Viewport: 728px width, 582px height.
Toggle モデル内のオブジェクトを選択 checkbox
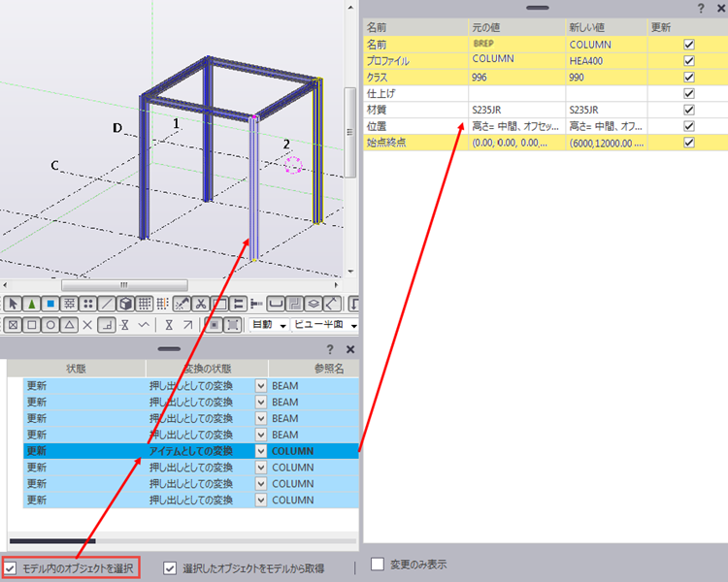[11, 567]
